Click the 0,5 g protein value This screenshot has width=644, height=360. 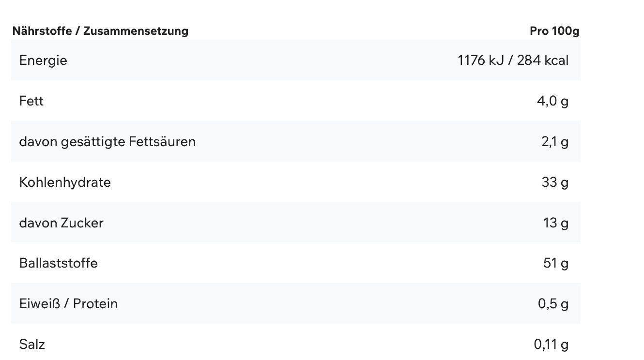tap(553, 304)
